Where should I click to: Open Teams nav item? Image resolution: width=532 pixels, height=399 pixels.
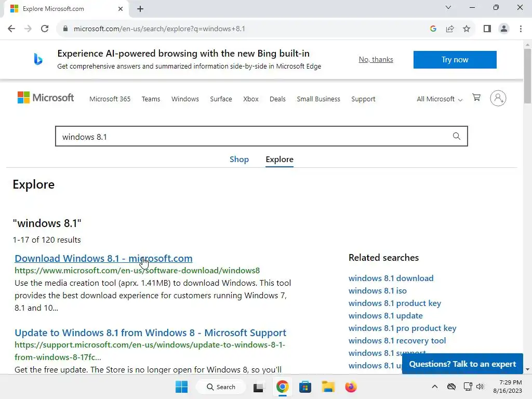point(151,99)
